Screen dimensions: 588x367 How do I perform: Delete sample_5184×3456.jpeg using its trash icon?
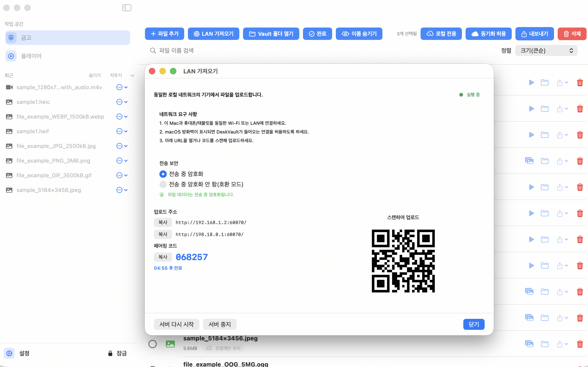pyautogui.click(x=580, y=344)
